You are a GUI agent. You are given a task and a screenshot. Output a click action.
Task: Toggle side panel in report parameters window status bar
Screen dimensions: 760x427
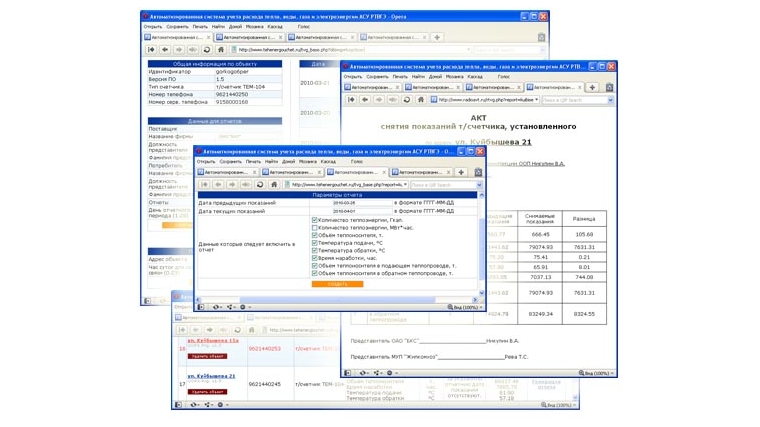pos(201,307)
